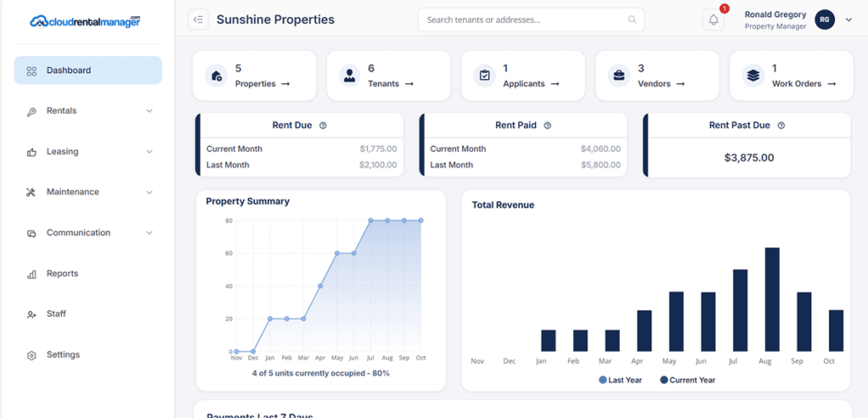The image size is (868, 418).
Task: Toggle the Last Year legend swatch
Action: coord(603,381)
